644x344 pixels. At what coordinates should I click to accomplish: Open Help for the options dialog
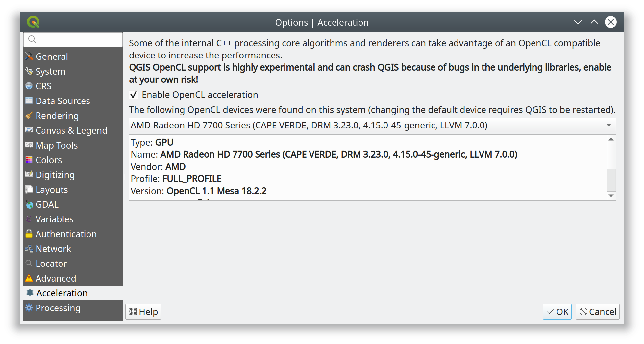pyautogui.click(x=143, y=311)
